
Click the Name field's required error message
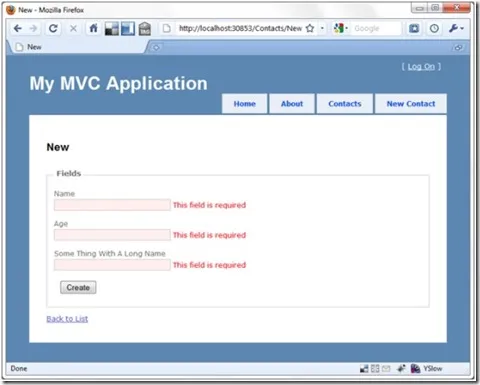coord(209,205)
